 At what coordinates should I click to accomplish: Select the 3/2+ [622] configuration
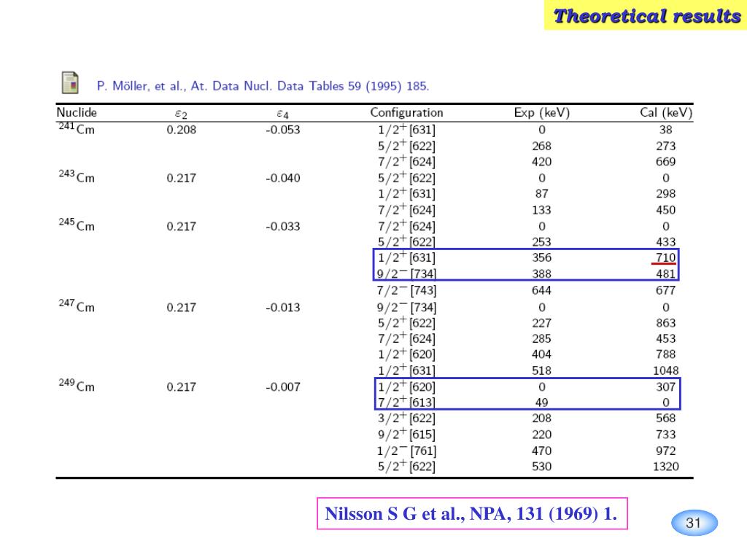406,418
